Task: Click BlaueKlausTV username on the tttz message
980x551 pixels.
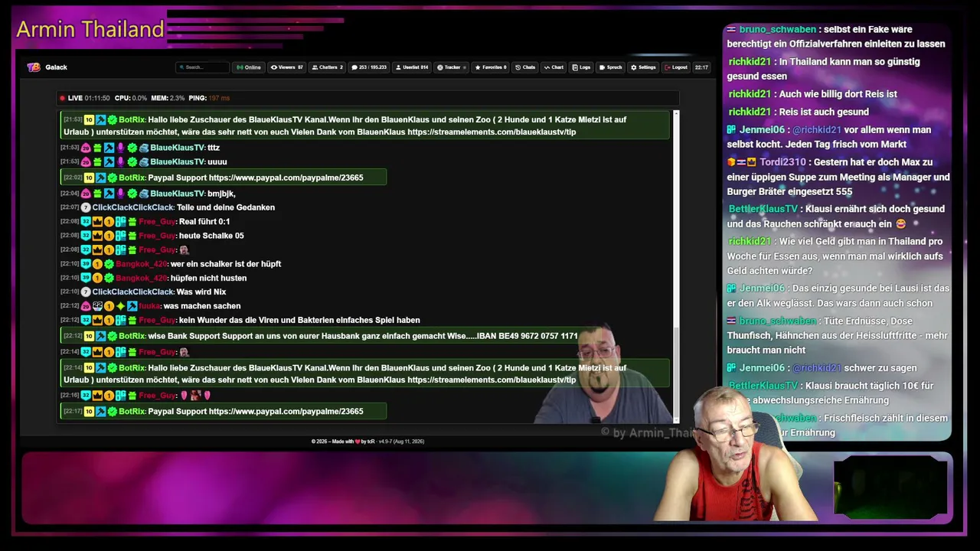Action: [x=178, y=148]
